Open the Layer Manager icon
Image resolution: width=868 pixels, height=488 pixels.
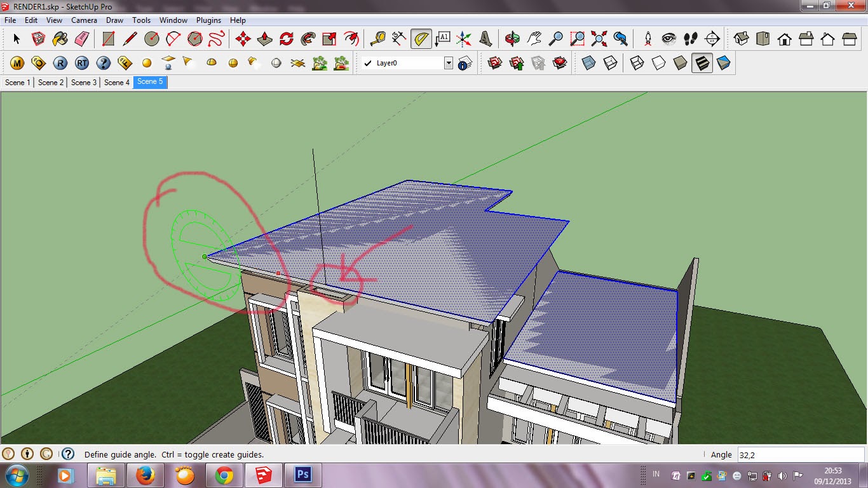(465, 63)
